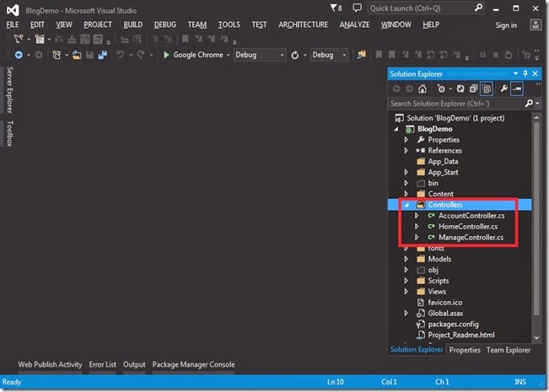Open the Web Publish Activity tab

50,364
